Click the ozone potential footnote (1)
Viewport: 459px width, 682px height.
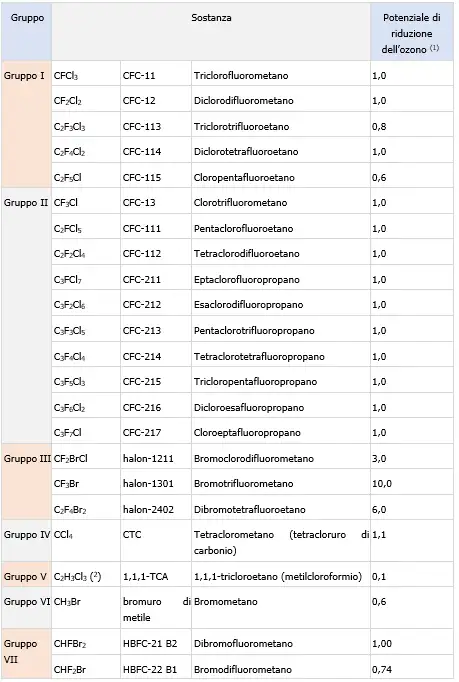click(x=434, y=48)
